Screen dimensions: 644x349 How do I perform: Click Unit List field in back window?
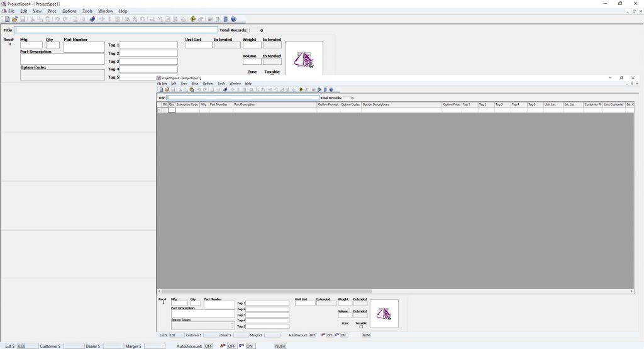(x=199, y=45)
